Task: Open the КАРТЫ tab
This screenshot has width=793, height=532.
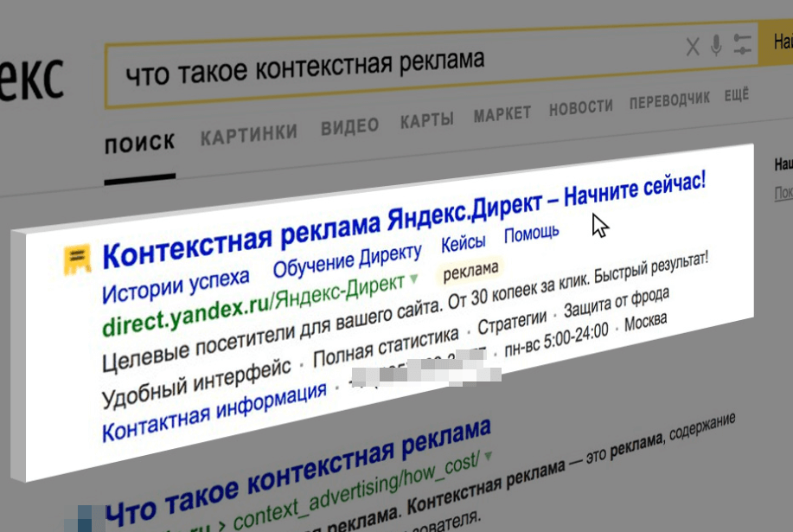Action: [x=427, y=120]
